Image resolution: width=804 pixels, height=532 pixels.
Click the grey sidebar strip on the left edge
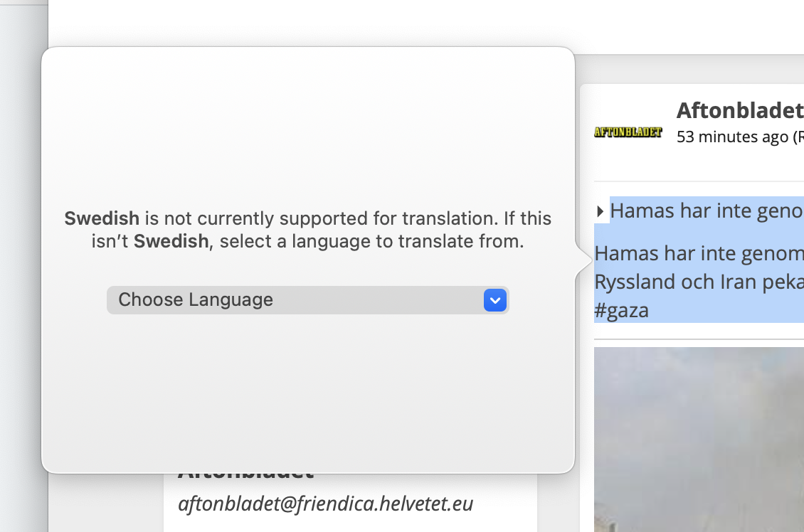(23, 266)
